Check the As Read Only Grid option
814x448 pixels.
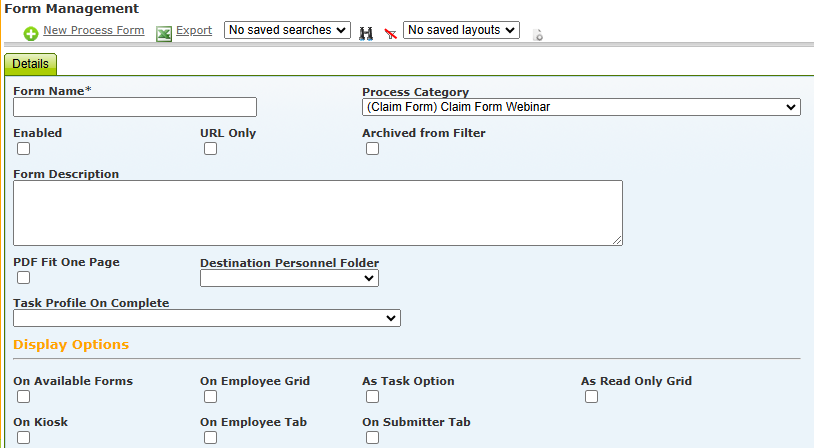click(x=591, y=397)
